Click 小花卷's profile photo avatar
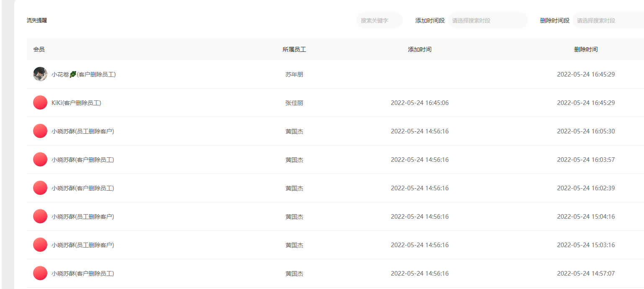644x289 pixels. pyautogui.click(x=40, y=74)
